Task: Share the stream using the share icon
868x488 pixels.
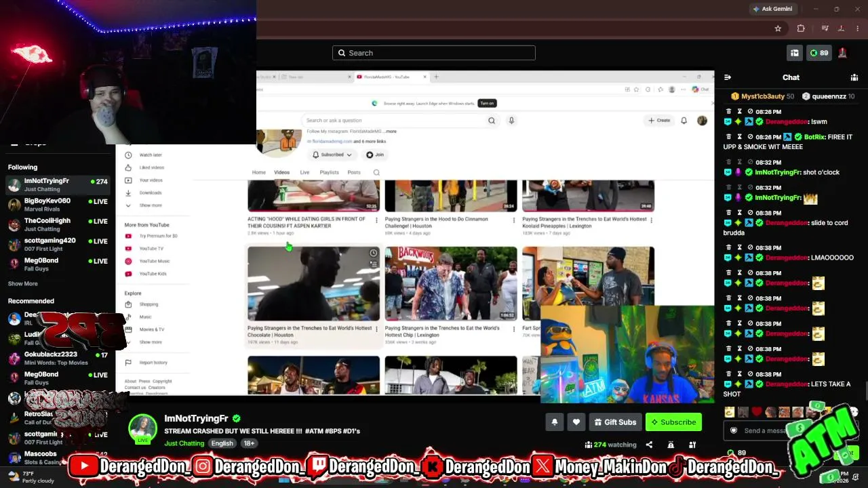Action: click(x=649, y=445)
